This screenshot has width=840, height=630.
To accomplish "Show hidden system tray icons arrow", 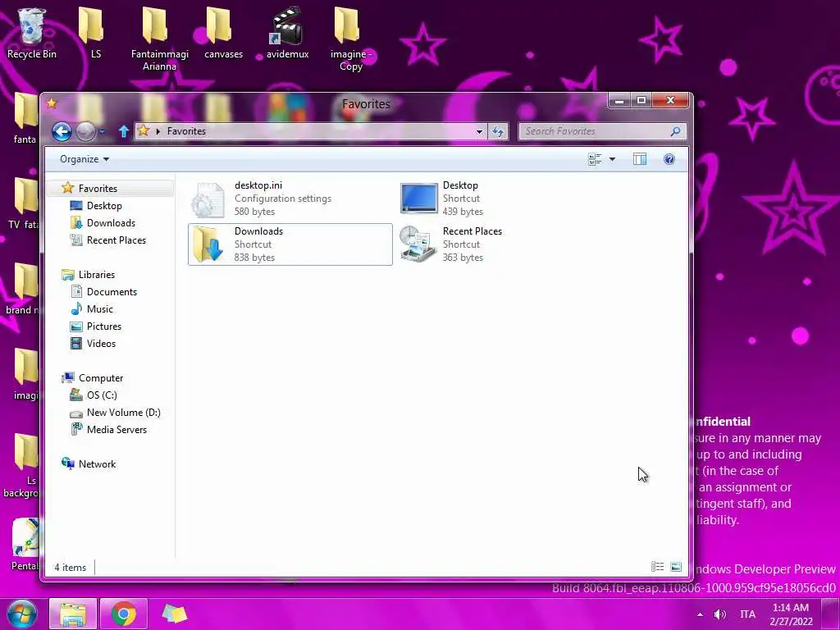I will tap(700, 614).
